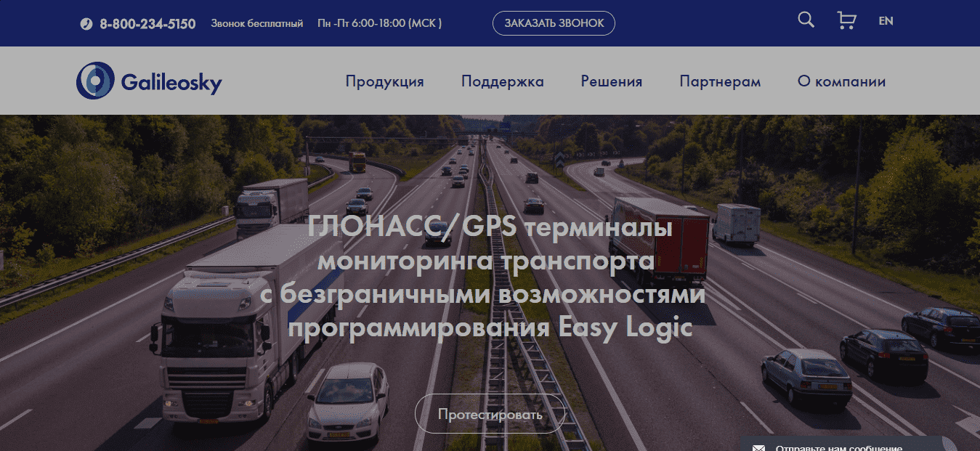
Task: Click the envelope message icon
Action: point(758,448)
